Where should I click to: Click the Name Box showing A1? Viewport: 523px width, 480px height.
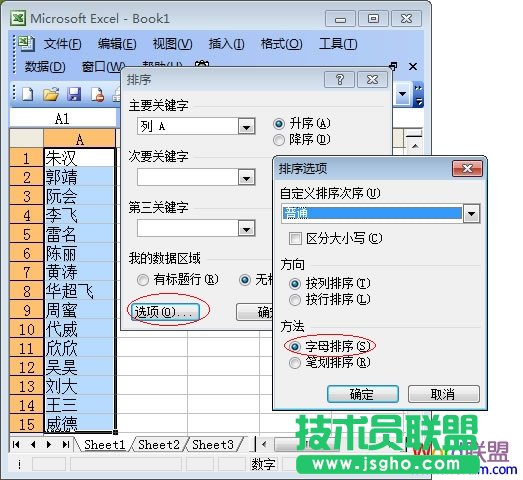tap(63, 118)
